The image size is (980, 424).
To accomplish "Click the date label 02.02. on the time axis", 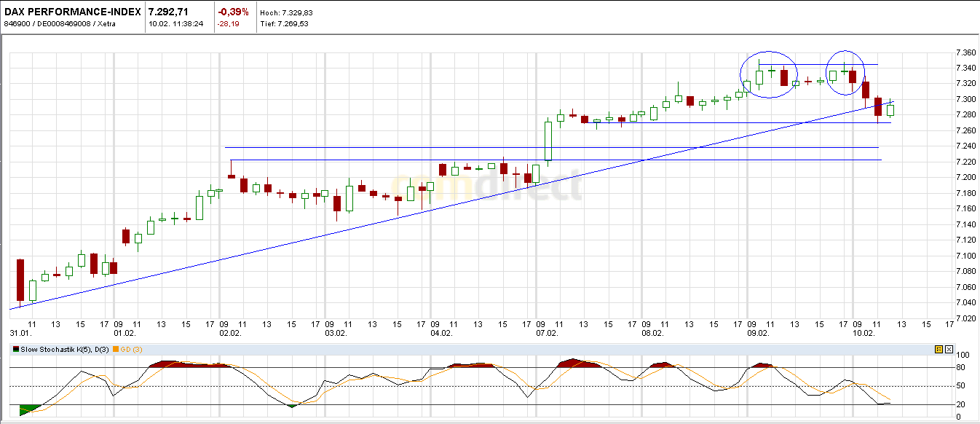I will (230, 333).
